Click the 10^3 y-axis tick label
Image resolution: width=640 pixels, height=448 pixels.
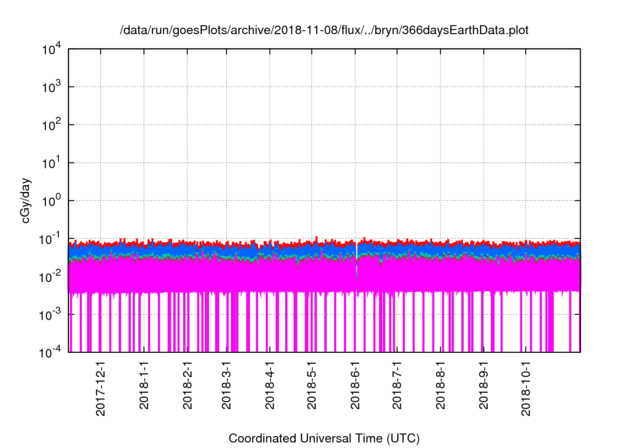coord(52,87)
